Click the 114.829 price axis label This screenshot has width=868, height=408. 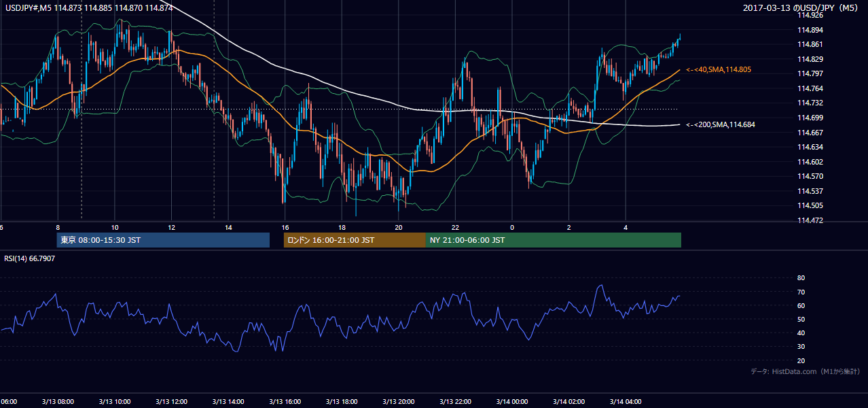(x=809, y=59)
